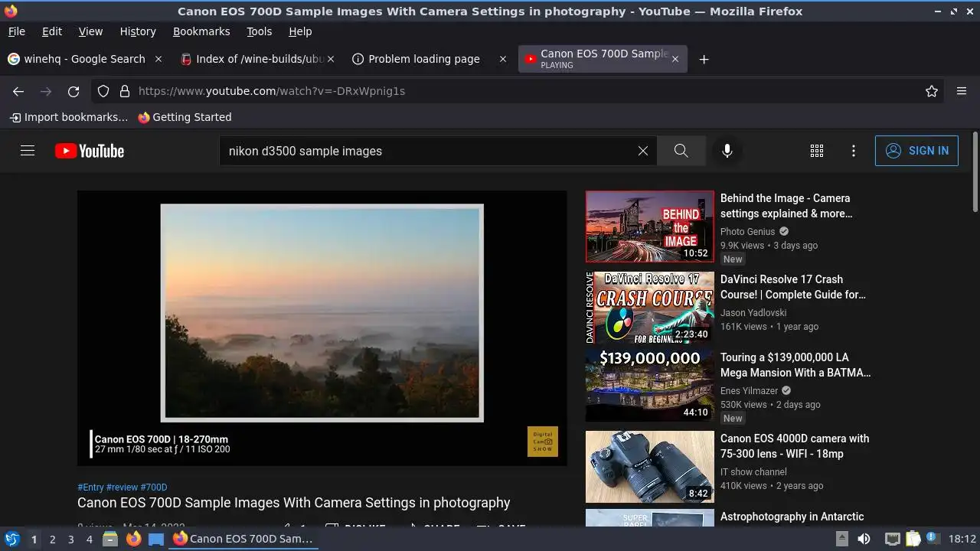The width and height of the screenshot is (980, 551).
Task: Click the Canon EOS 700D taskbar window button
Action: click(x=243, y=539)
